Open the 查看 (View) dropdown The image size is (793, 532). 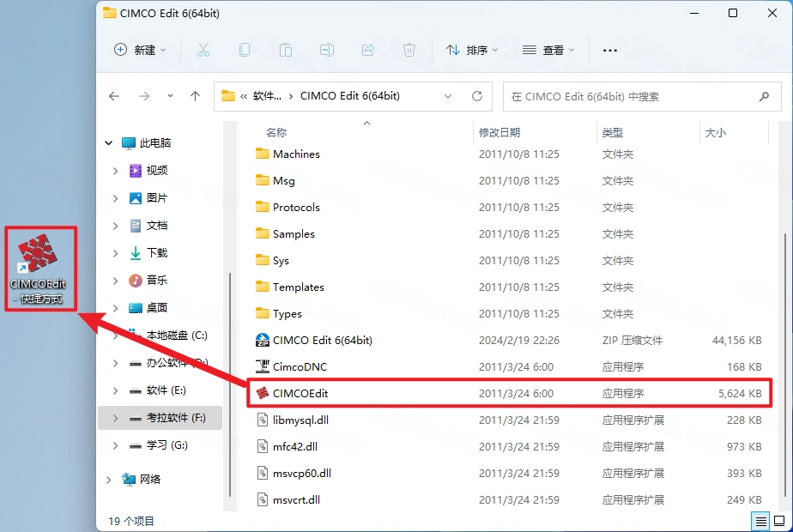548,50
